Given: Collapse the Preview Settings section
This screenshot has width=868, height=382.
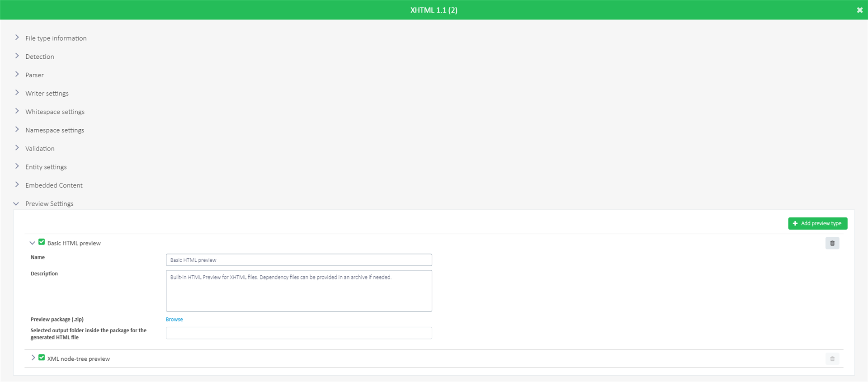Looking at the screenshot, I should tap(16, 204).
